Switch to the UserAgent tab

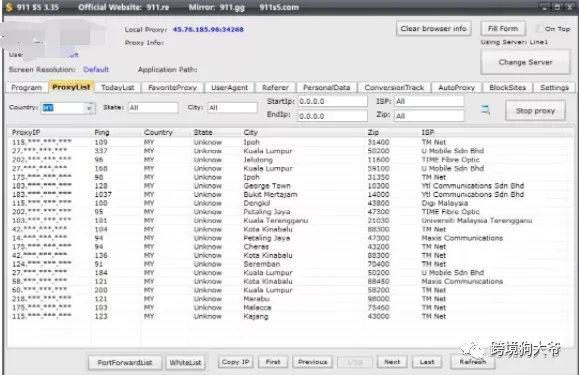click(x=229, y=87)
